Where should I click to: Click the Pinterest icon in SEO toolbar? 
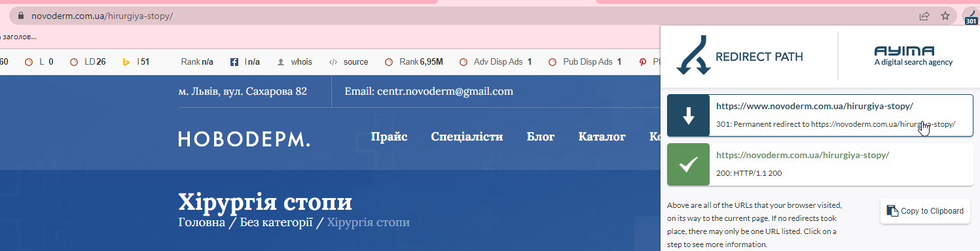(x=643, y=62)
